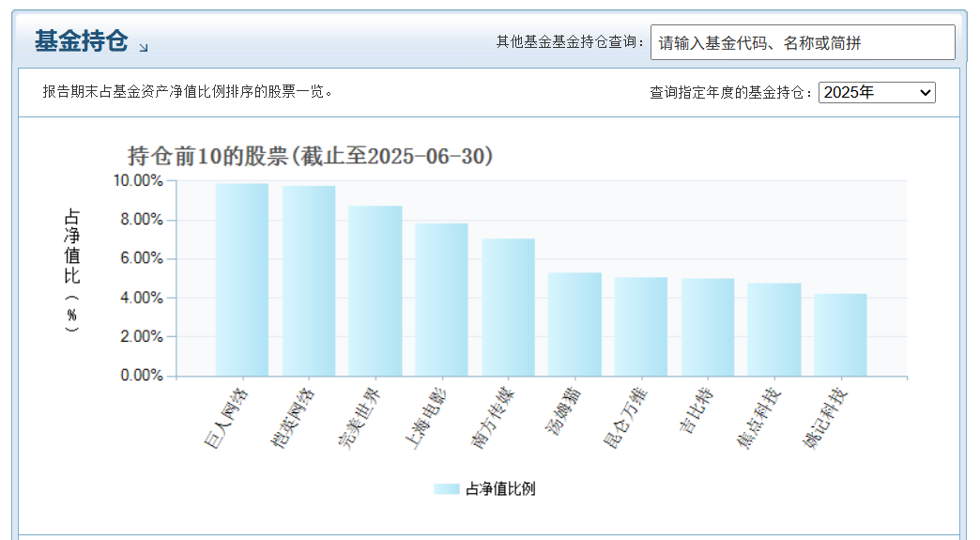This screenshot has width=980, height=540.
Task: Click the 占净值比例 legend label
Action: tap(500, 488)
